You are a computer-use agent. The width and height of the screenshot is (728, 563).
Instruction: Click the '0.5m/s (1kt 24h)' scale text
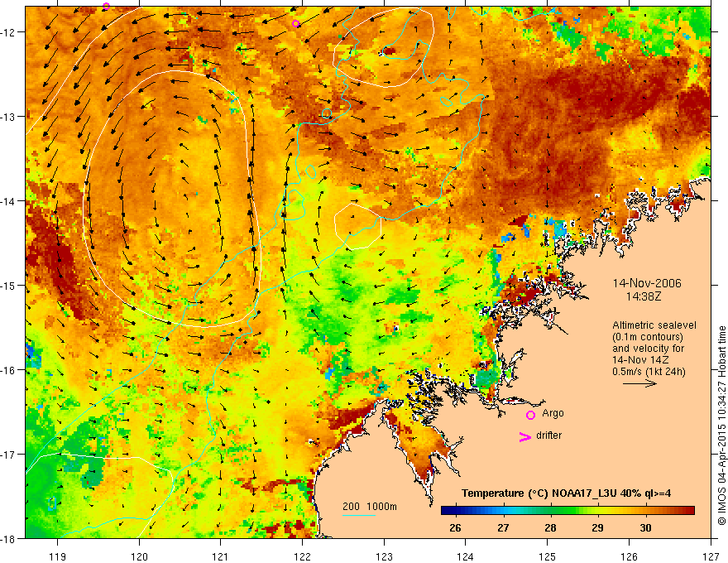tap(649, 372)
